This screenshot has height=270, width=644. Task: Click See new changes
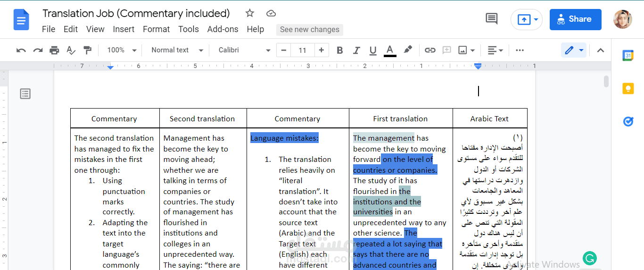click(x=310, y=29)
